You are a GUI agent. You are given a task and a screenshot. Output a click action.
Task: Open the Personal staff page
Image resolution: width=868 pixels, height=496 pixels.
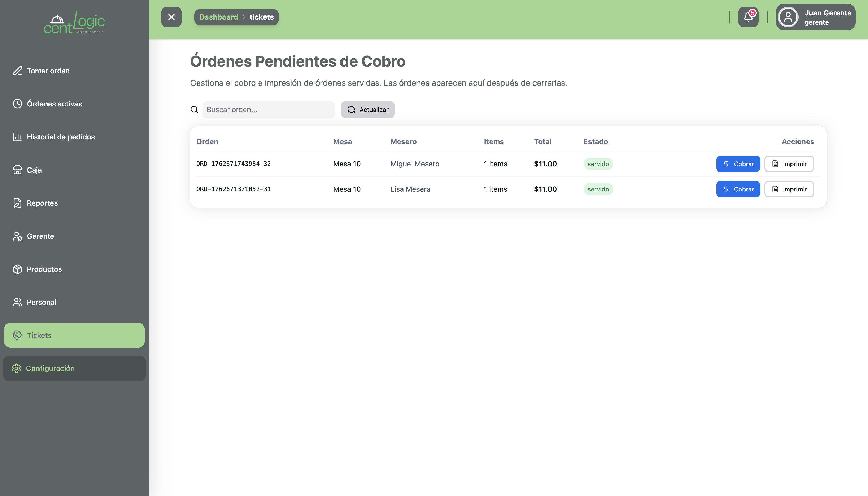pyautogui.click(x=41, y=302)
